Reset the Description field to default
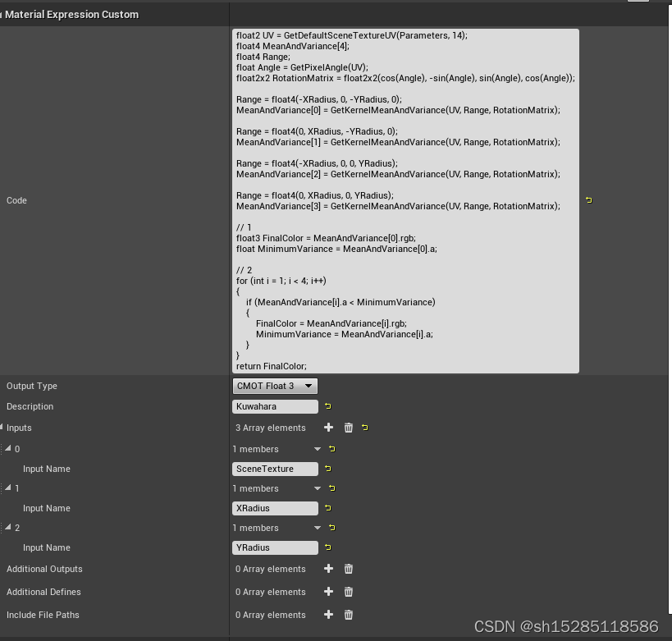The image size is (672, 641). pos(328,406)
